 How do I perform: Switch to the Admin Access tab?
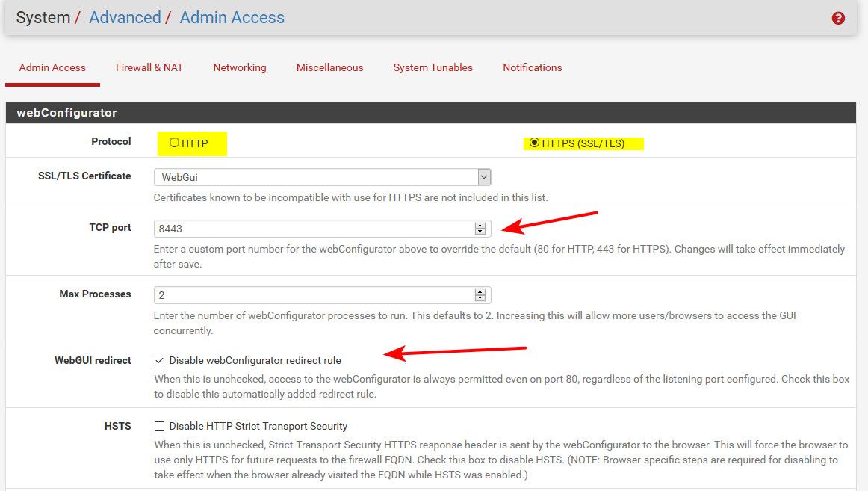pyautogui.click(x=52, y=67)
